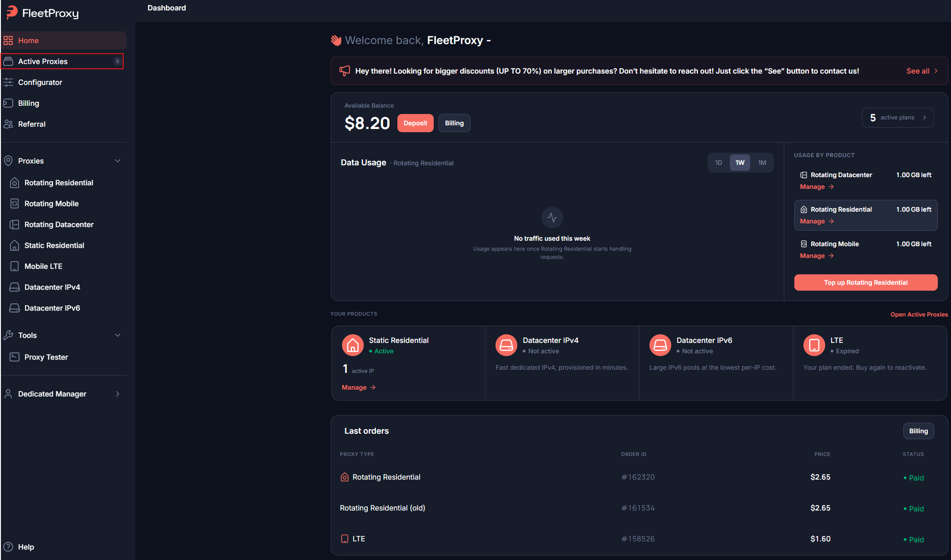Click the See all chevron arrow

click(x=936, y=71)
